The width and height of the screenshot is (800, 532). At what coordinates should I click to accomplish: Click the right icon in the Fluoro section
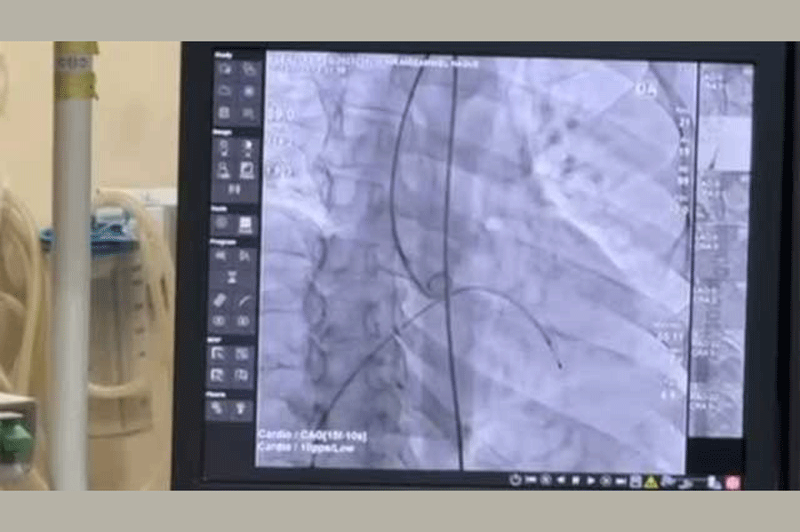coord(240,409)
